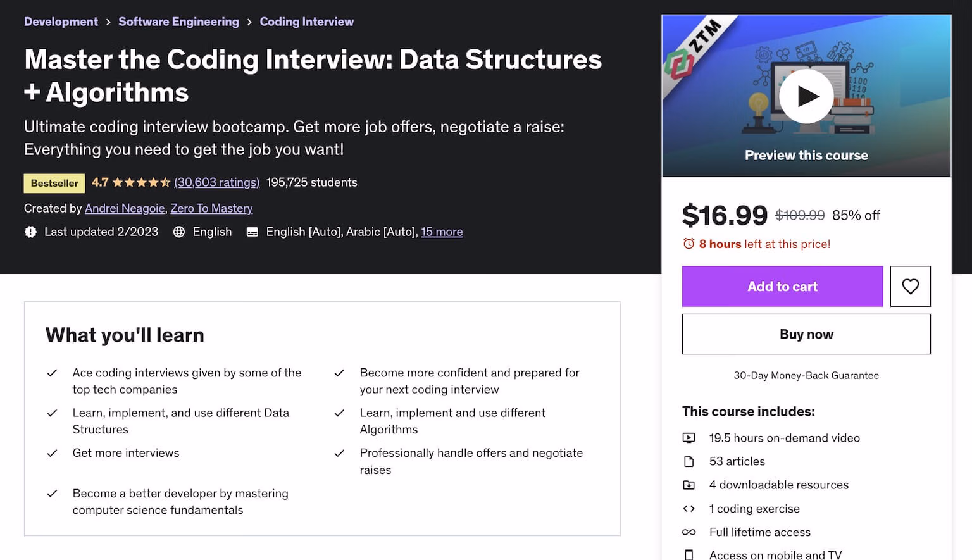Screen dimensions: 972x560
Task: Click the on-demand video icon
Action: 689,438
